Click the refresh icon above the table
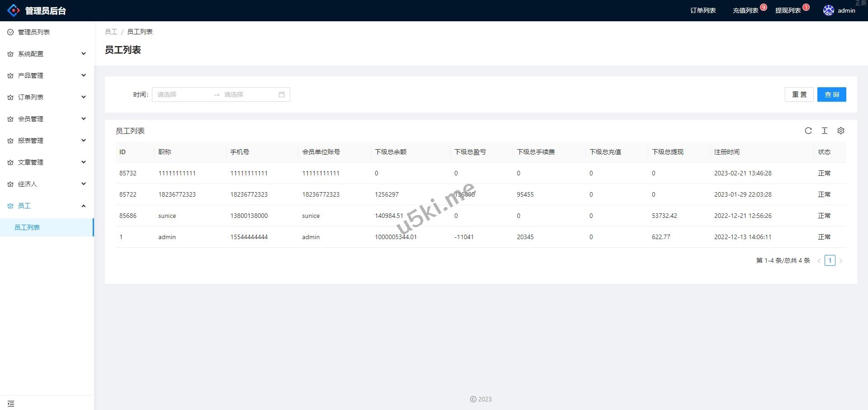This screenshot has height=410, width=868. click(x=808, y=131)
